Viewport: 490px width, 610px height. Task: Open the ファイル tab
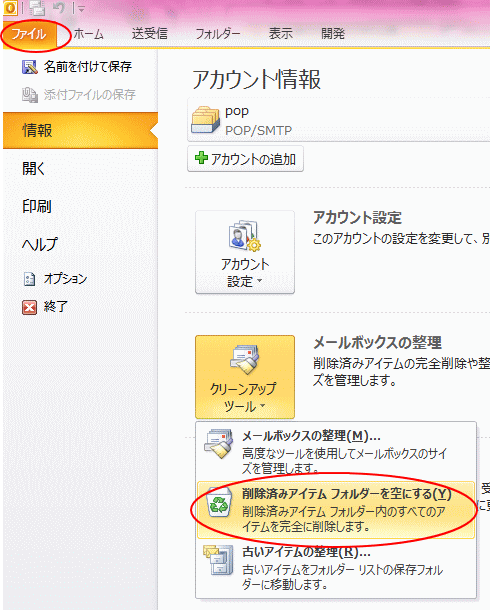click(x=29, y=34)
